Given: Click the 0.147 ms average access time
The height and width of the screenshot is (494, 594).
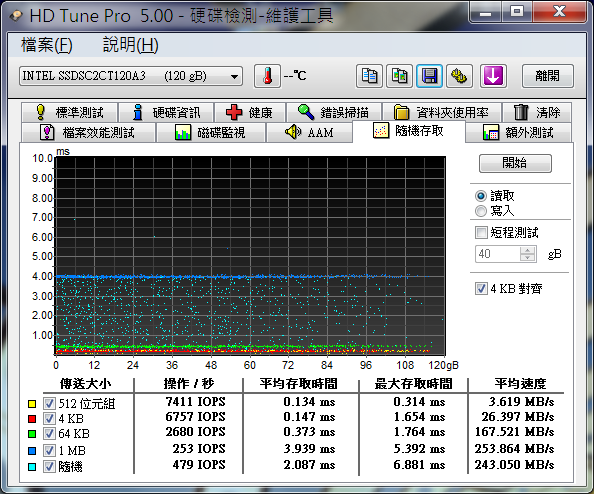Looking at the screenshot, I should coord(310,417).
